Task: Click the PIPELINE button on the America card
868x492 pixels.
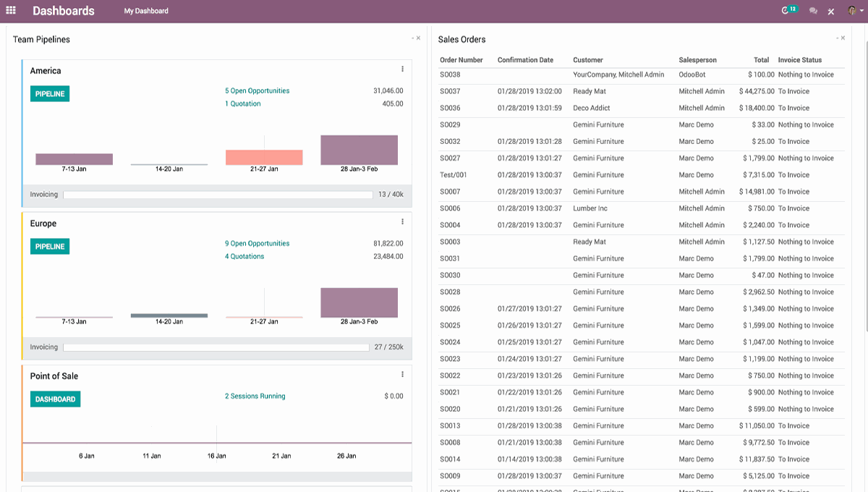Action: pos(49,93)
